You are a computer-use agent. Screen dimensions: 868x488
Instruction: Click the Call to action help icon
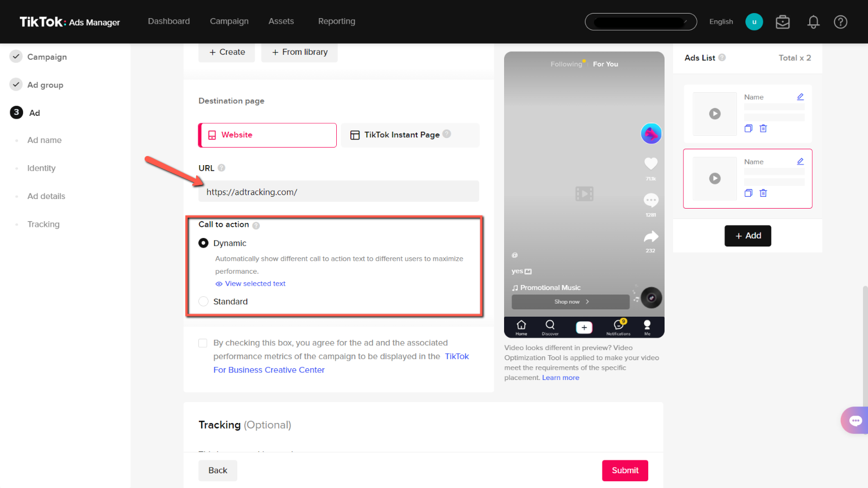click(x=256, y=225)
